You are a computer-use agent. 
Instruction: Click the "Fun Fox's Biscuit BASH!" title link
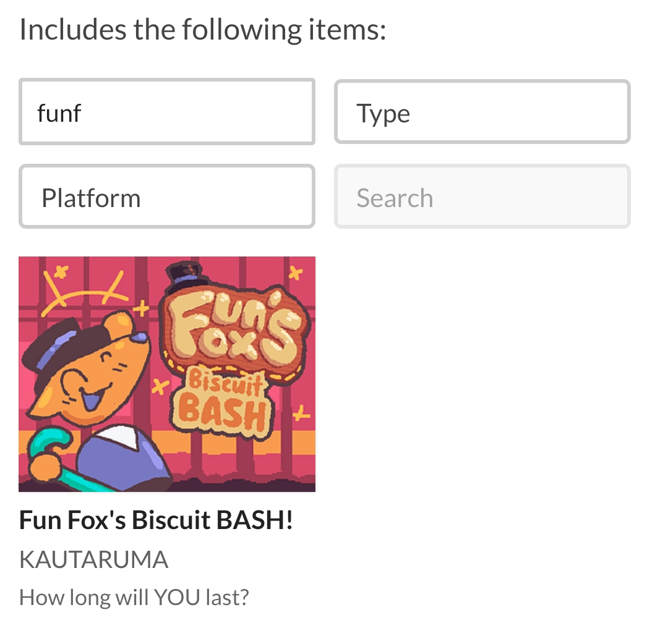tap(156, 520)
